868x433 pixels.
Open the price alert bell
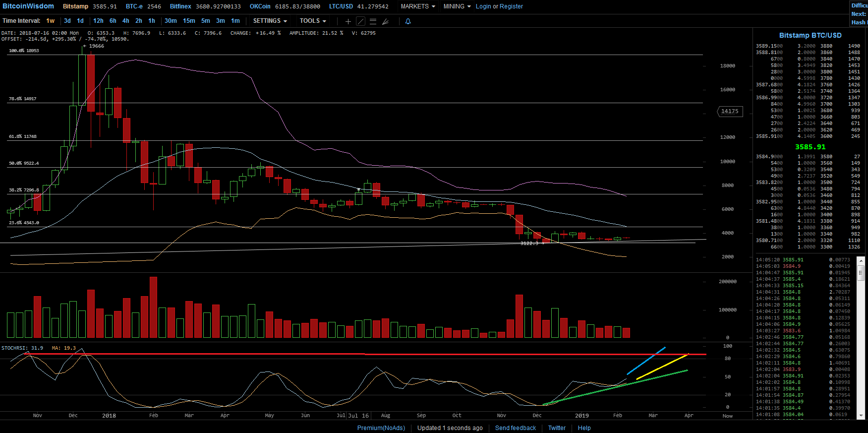408,21
